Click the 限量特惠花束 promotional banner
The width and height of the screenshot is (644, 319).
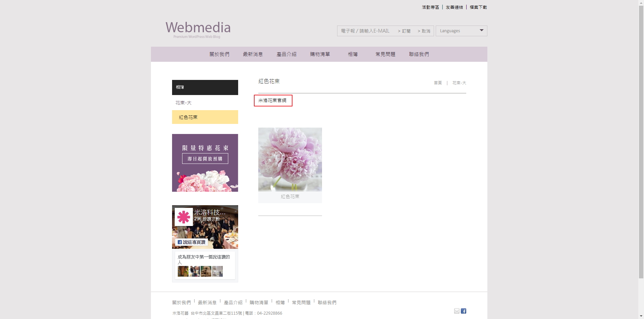205,163
